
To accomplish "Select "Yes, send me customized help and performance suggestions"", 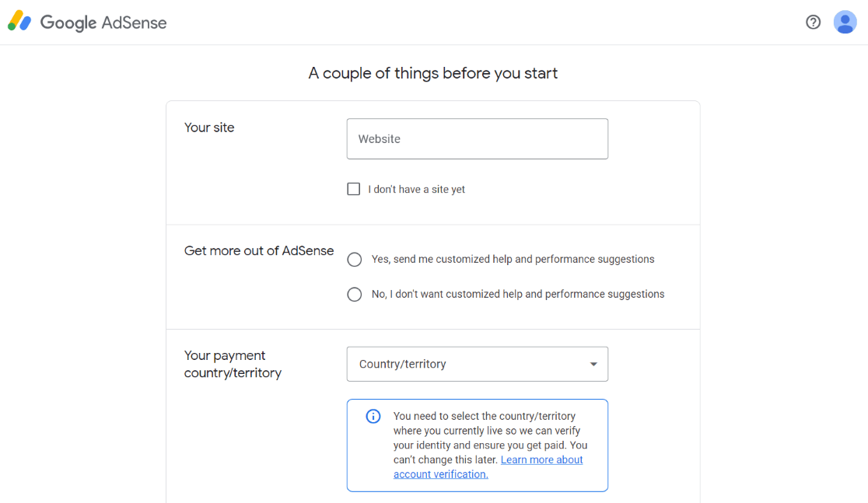I will (355, 259).
